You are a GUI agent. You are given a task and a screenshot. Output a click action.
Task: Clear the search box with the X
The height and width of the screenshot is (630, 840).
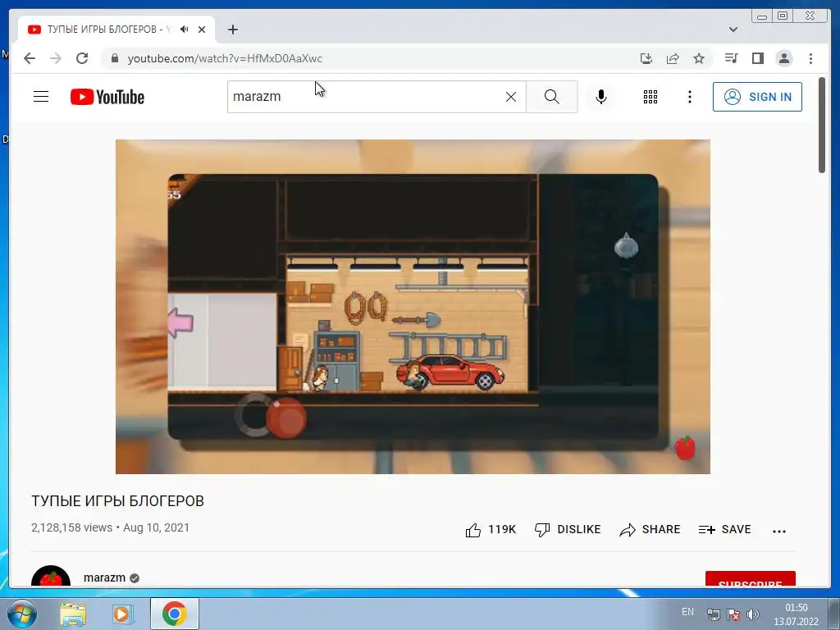[511, 97]
